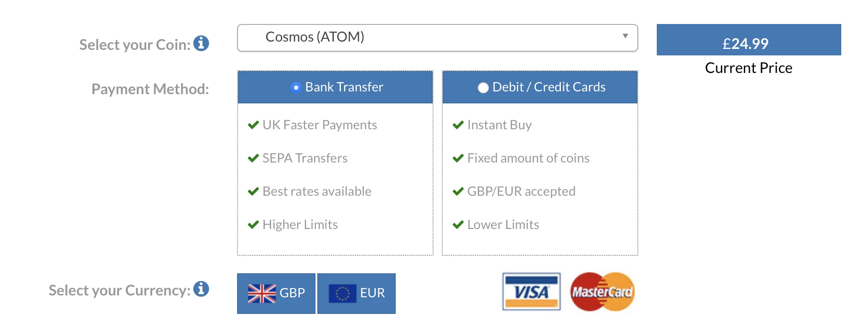Select the Debit / Credit Cards radio button
868x325 pixels.
coord(483,88)
